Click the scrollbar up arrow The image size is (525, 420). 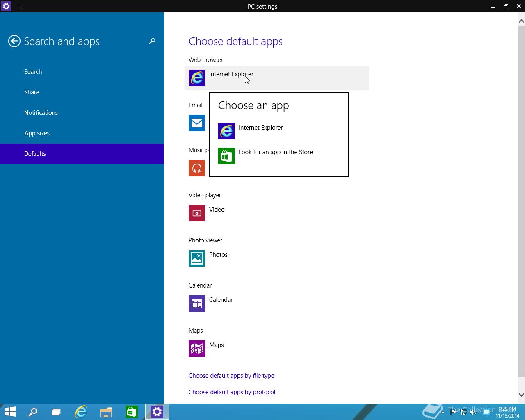tap(521, 21)
